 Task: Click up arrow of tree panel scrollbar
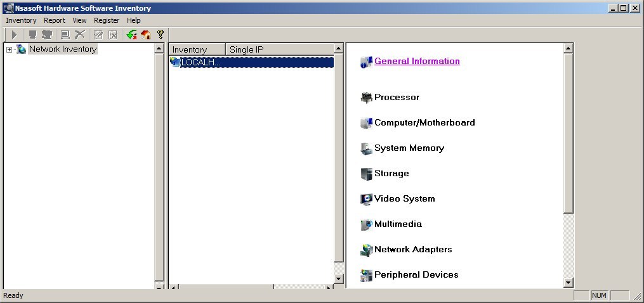[x=159, y=48]
